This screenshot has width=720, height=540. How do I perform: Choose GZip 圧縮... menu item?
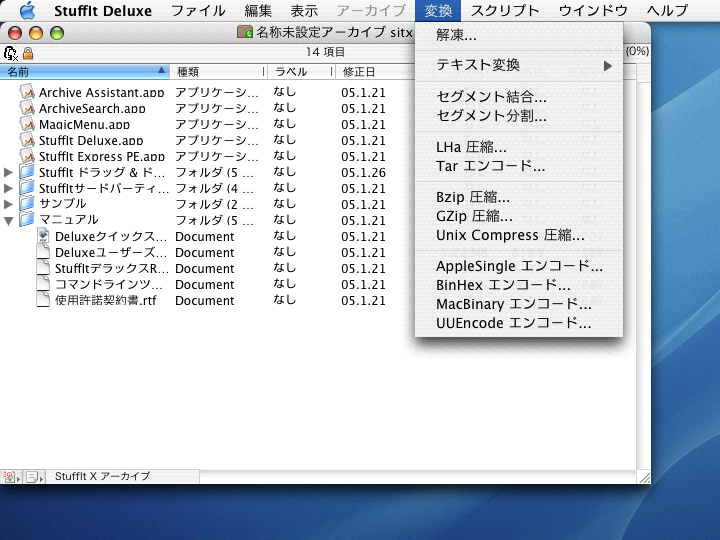519,216
